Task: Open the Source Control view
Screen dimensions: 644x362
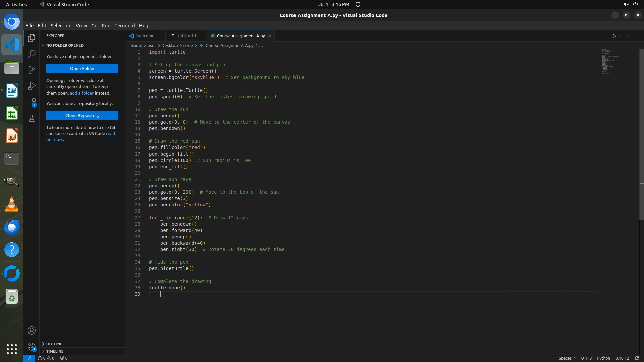Action: pyautogui.click(x=32, y=70)
